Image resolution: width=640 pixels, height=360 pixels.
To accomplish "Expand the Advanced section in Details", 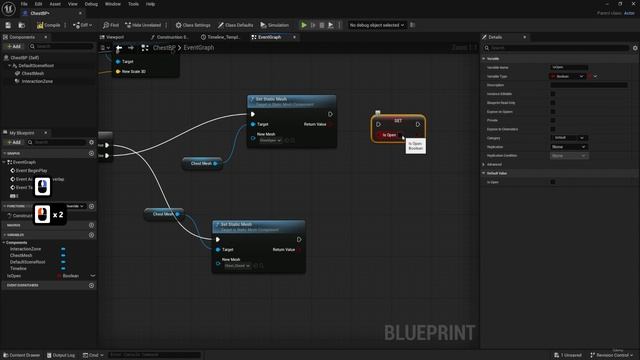I will pos(484,164).
